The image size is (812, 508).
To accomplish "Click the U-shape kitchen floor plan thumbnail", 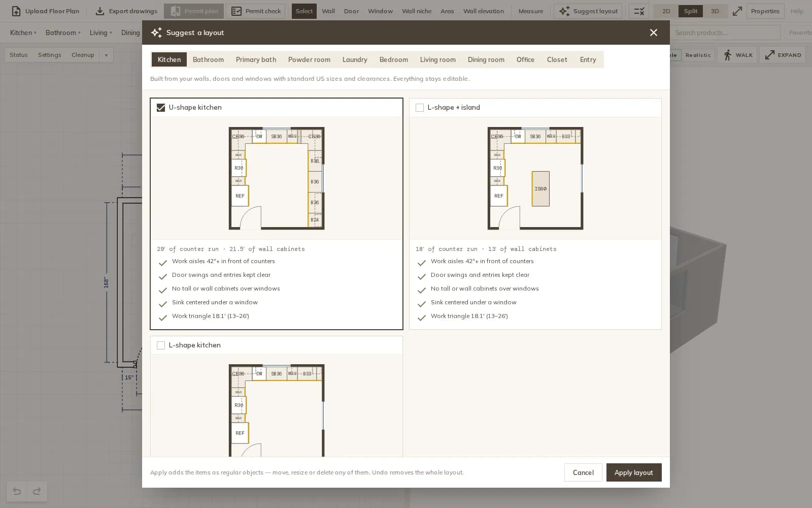I will click(277, 178).
